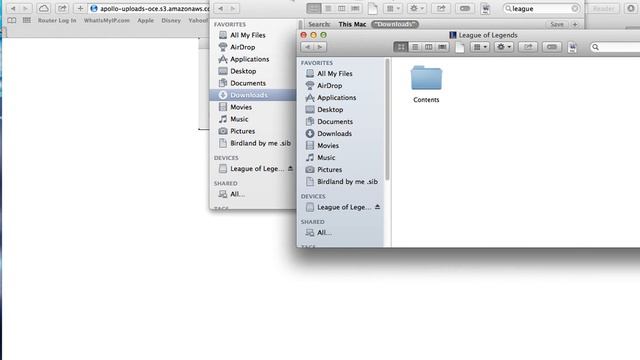Open Action gear menu in League of Legends window

point(504,47)
